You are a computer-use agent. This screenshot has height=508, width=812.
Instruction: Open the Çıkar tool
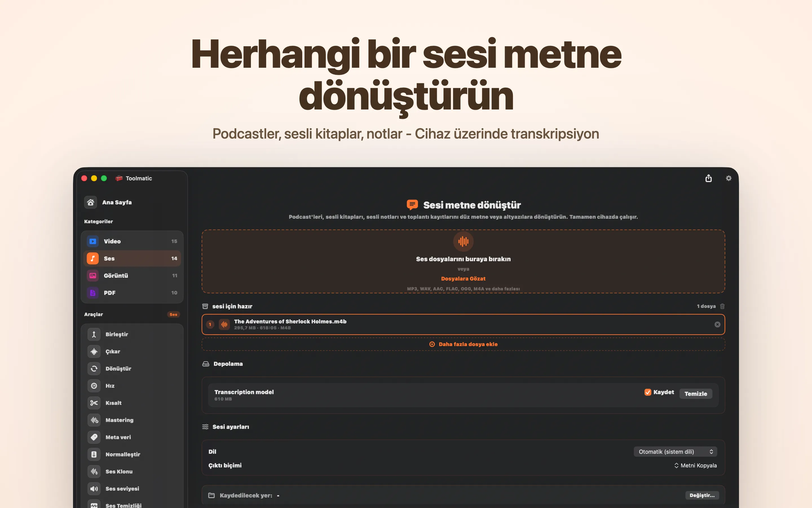pyautogui.click(x=132, y=351)
